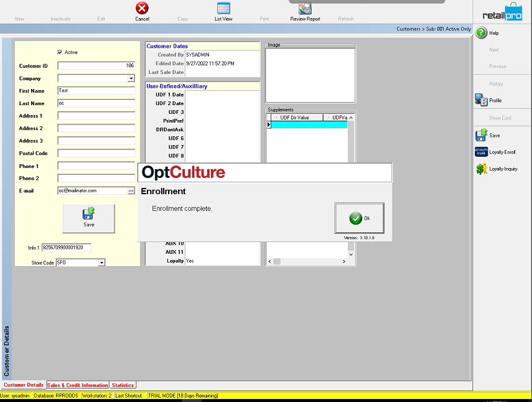Click the Workstation 2 status entry

tap(96, 396)
